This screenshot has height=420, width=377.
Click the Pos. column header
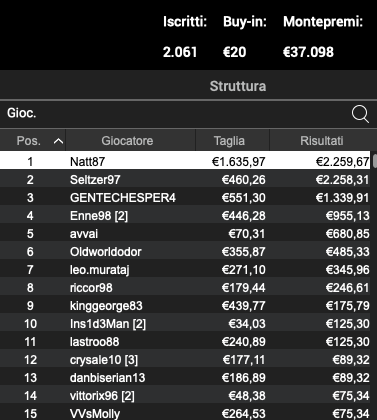click(33, 141)
